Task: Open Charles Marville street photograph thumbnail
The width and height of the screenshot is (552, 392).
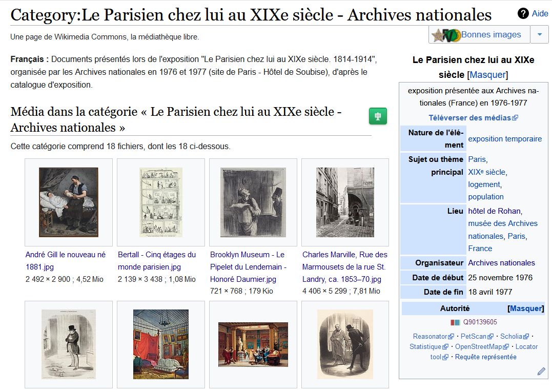Action: coord(345,202)
